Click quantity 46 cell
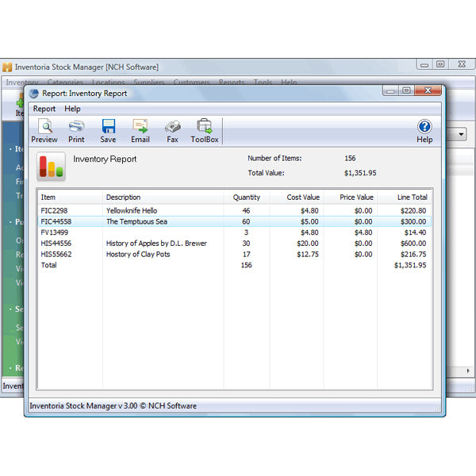Screen dimensions: 476x476 (x=246, y=211)
